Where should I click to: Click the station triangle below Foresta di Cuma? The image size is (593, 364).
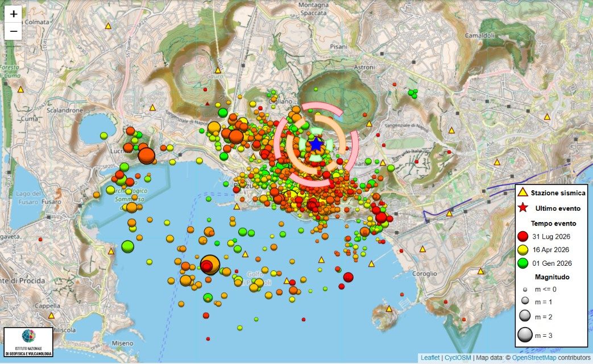tap(21, 90)
